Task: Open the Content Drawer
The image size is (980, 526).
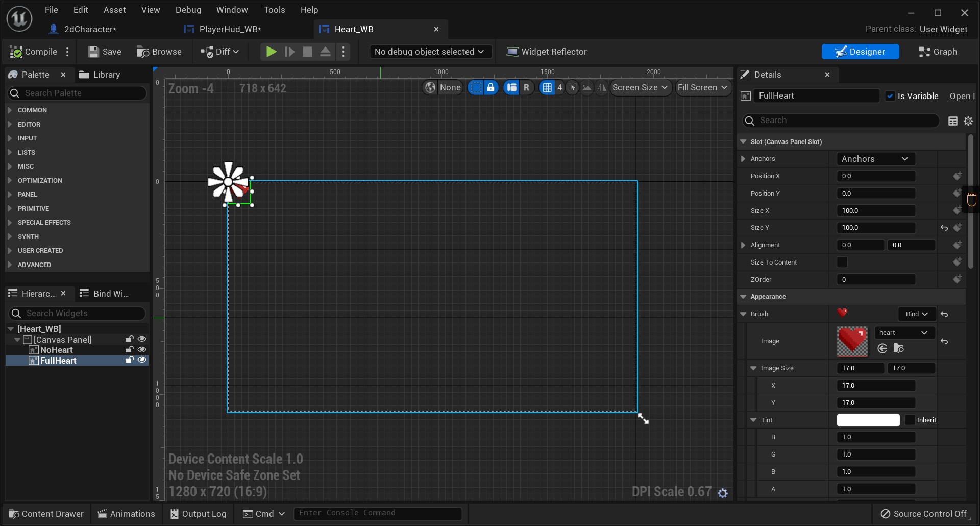Action: click(46, 514)
